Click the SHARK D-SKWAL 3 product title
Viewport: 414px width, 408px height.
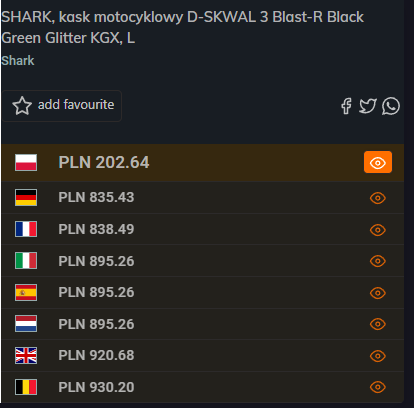[x=182, y=27]
